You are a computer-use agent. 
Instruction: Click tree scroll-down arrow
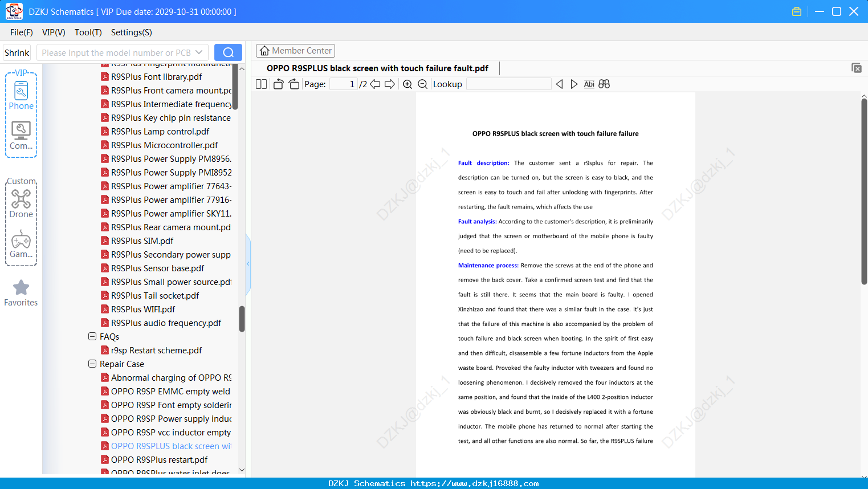click(x=242, y=470)
